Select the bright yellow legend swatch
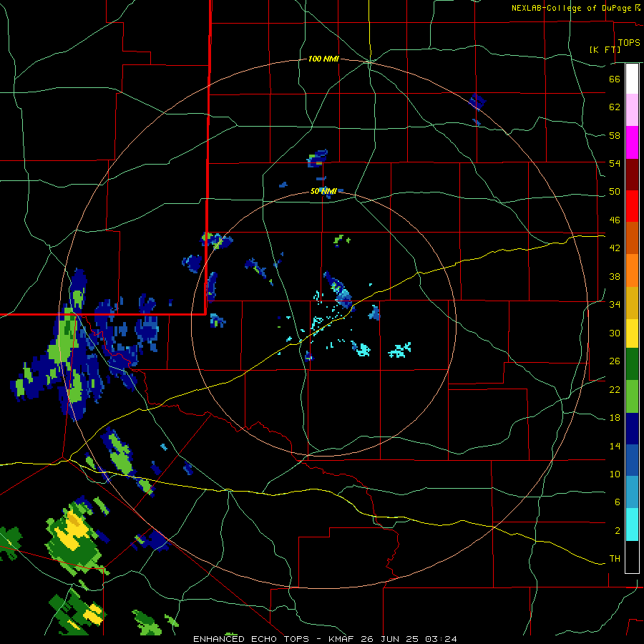 pyautogui.click(x=632, y=333)
